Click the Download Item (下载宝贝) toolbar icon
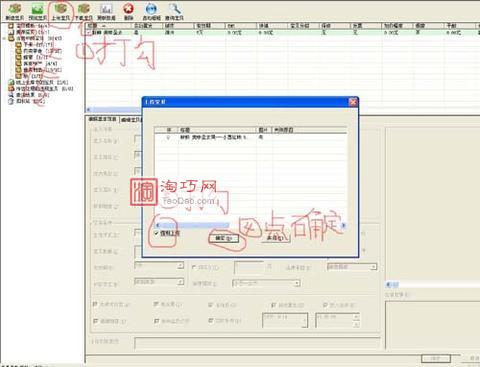This screenshot has width=480, height=367. point(83,12)
